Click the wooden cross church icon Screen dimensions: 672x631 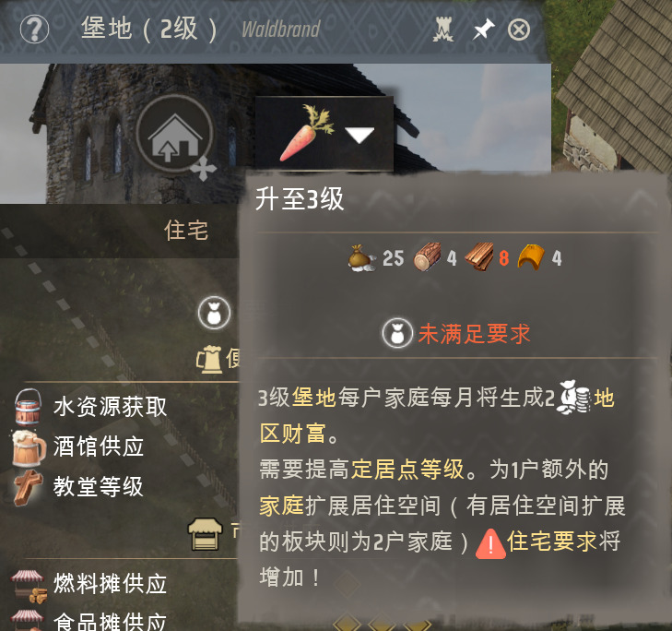coord(29,488)
